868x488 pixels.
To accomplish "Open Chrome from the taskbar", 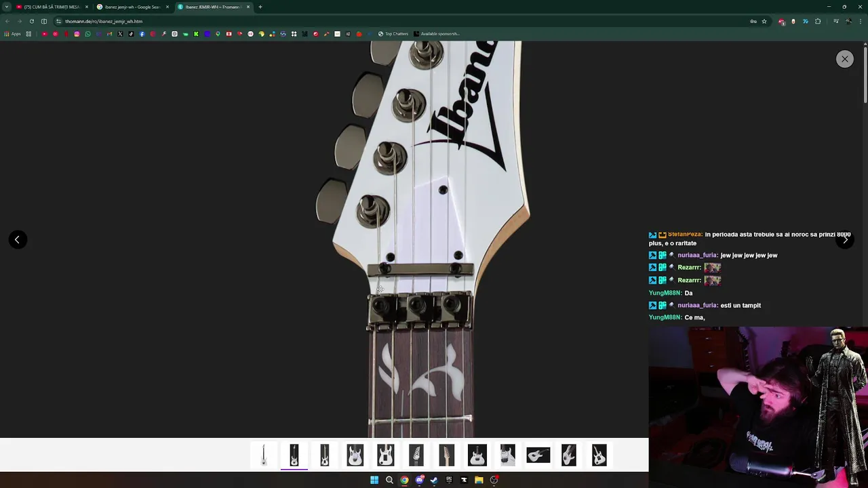I will (x=404, y=480).
